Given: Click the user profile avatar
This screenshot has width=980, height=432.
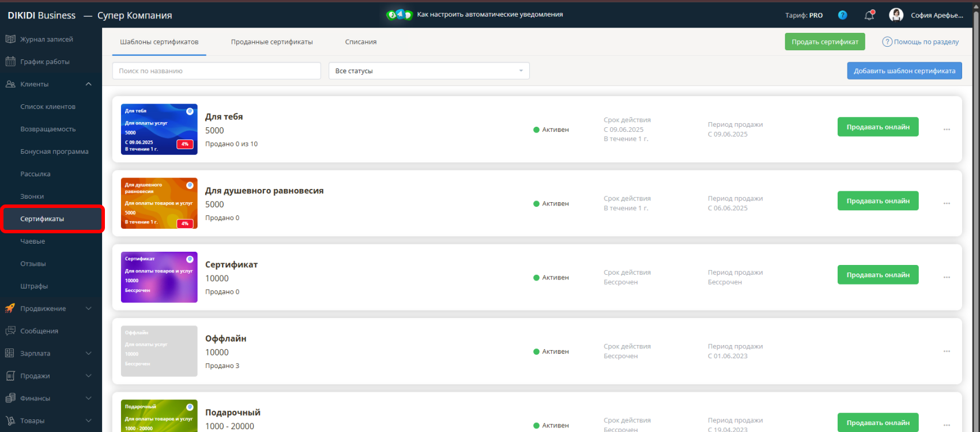Looking at the screenshot, I should [896, 16].
